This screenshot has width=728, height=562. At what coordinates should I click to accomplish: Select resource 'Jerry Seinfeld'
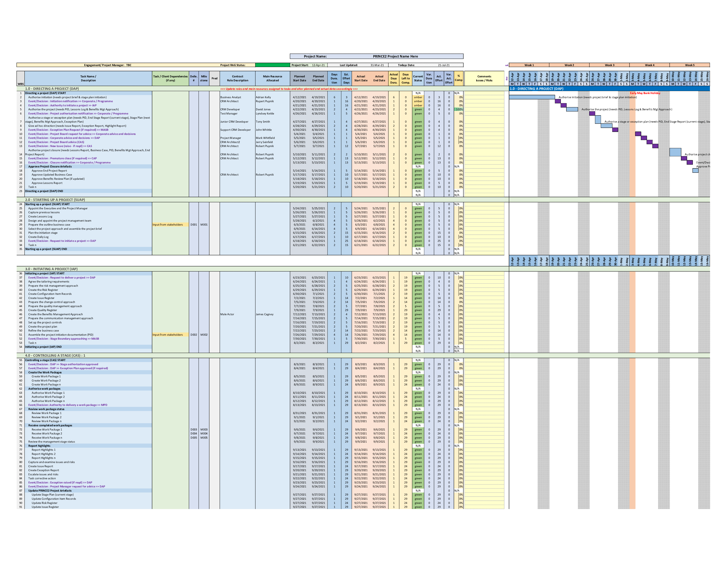click(264, 142)
